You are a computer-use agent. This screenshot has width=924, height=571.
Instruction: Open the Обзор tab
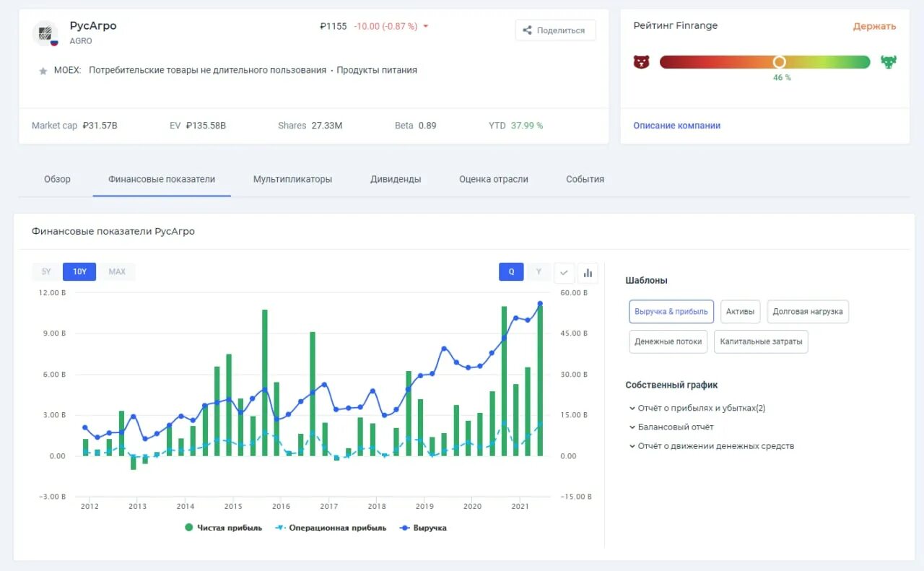[57, 179]
